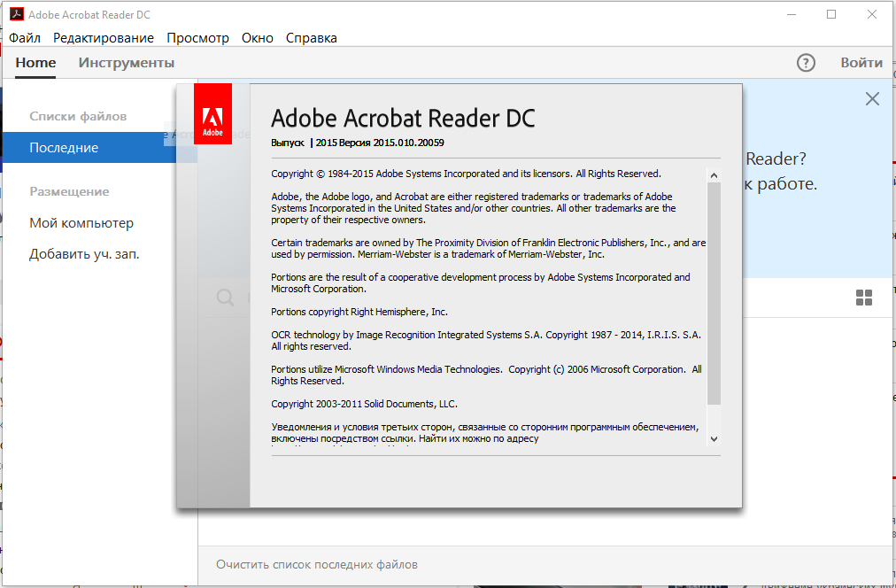Click the About dialog scroll-up arrow
896x588 pixels.
714,175
